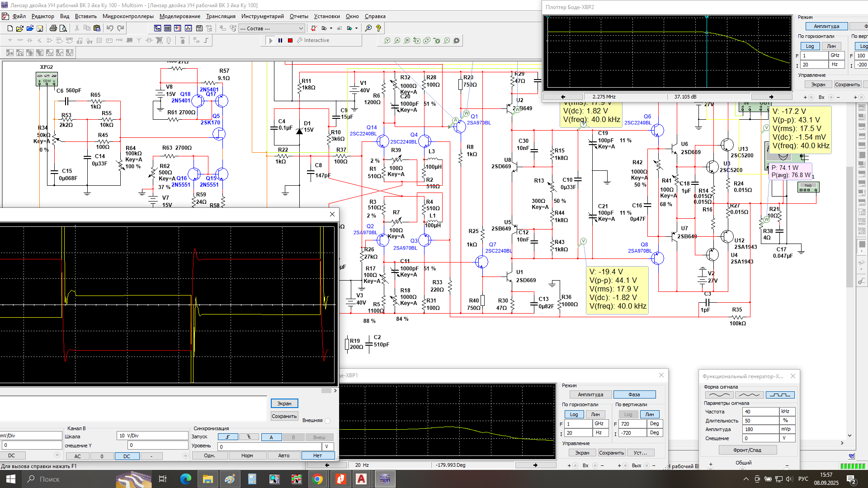The height and width of the screenshot is (488, 868).
Task: Move Bode XBP2 cursor right with arrow
Action: coord(771,97)
